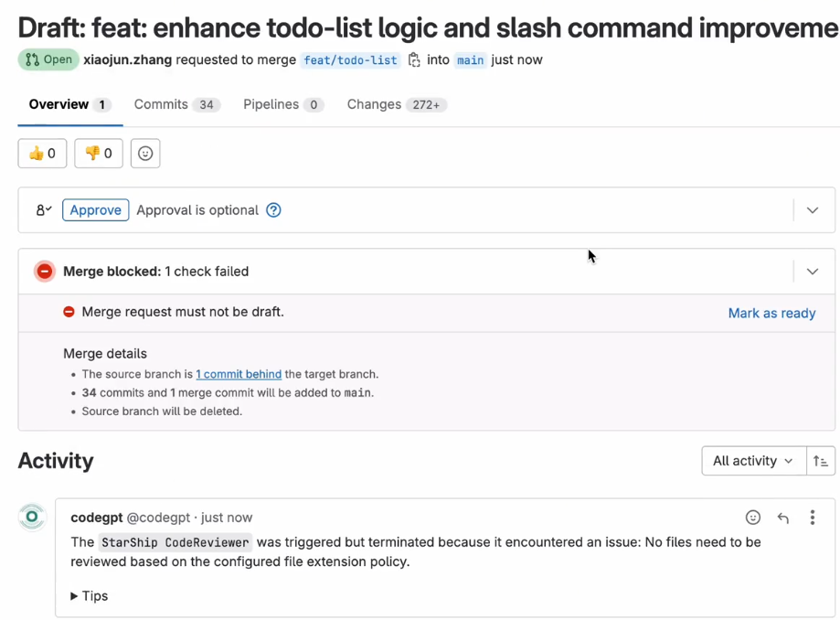Switch to the Commits tab
This screenshot has width=840, height=620.
(x=175, y=104)
